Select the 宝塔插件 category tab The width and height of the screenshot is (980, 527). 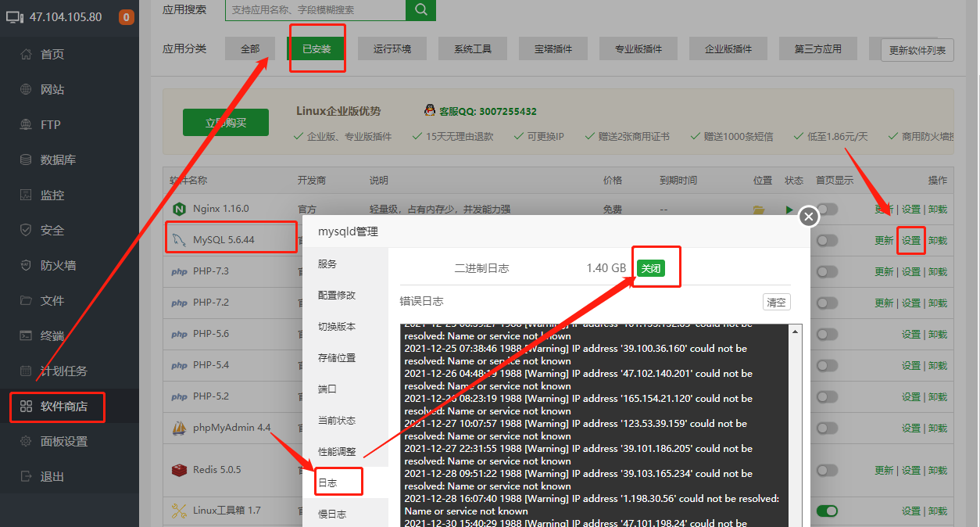pyautogui.click(x=553, y=48)
